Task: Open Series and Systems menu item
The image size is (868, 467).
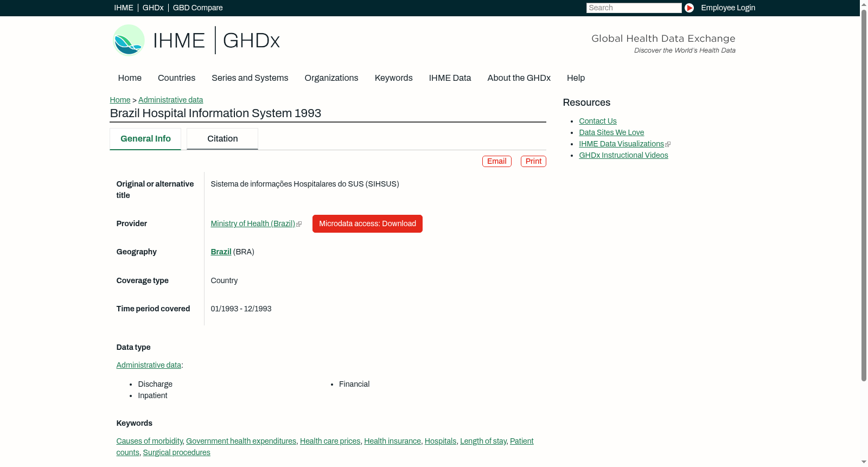Action: click(x=250, y=78)
